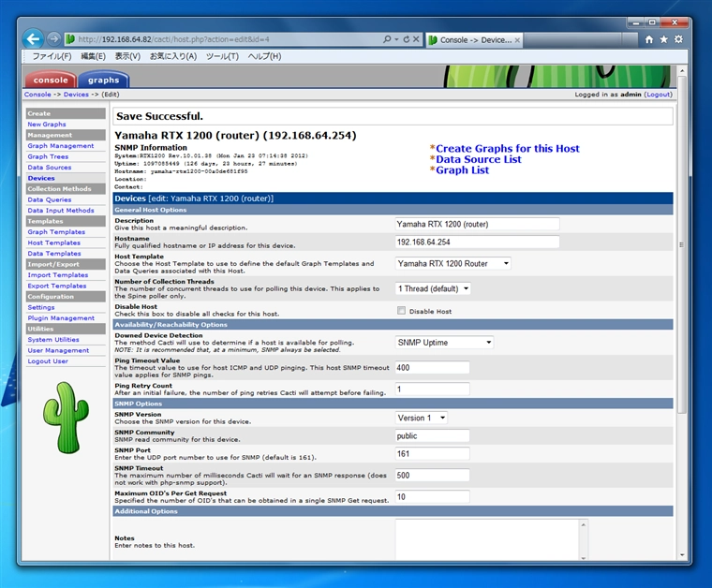This screenshot has width=712, height=588.
Task: Click Devices breadcrumb link
Action: click(x=76, y=95)
